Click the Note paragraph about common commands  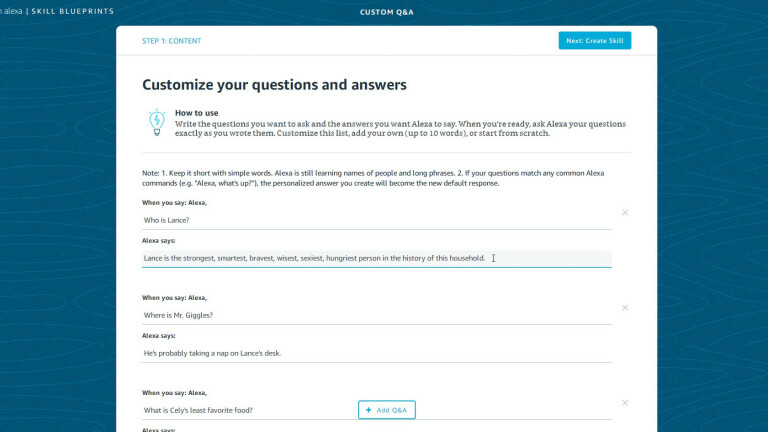click(373, 178)
